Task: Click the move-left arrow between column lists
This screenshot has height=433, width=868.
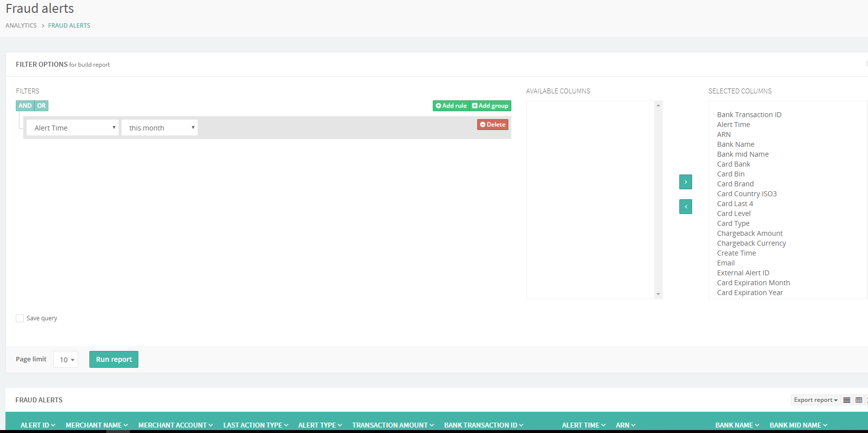Action: [x=686, y=207]
